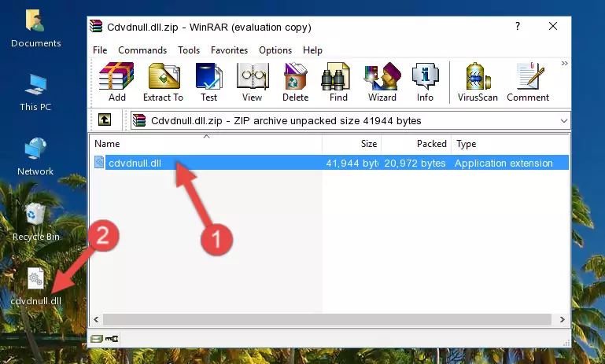Click the horizontal scrollbar left arrow

[x=96, y=320]
